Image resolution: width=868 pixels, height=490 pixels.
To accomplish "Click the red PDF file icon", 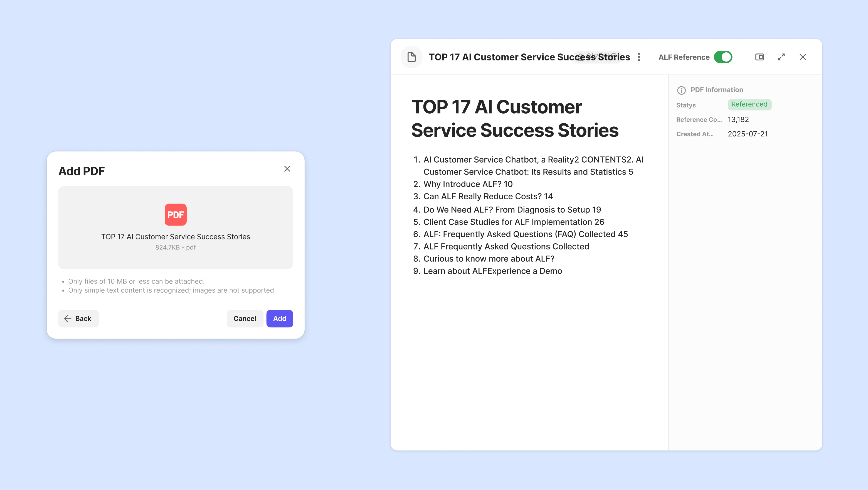I will (176, 214).
